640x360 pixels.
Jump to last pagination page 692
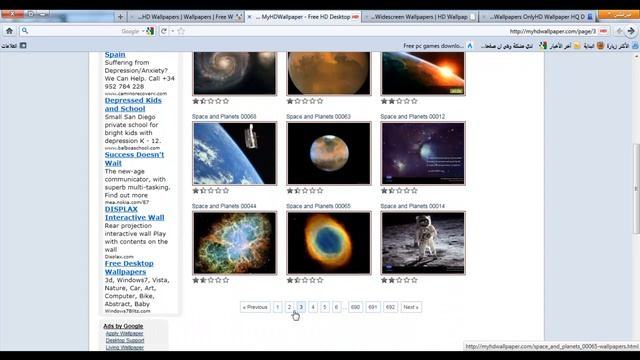(x=390, y=307)
